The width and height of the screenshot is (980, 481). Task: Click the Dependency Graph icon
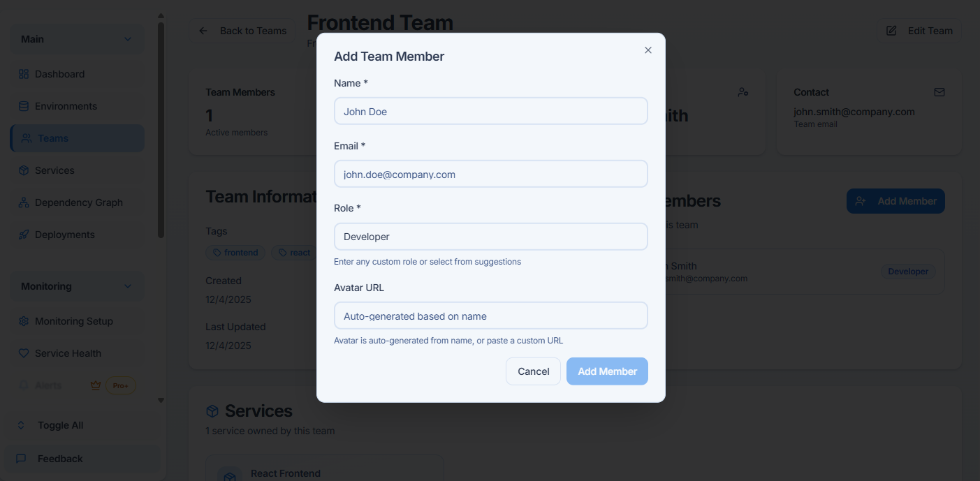[x=24, y=202]
